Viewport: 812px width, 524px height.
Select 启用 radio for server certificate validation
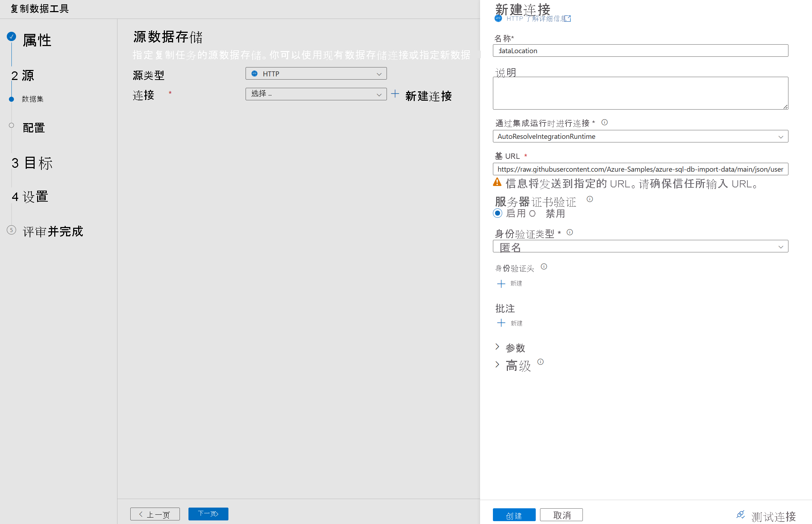[498, 213]
